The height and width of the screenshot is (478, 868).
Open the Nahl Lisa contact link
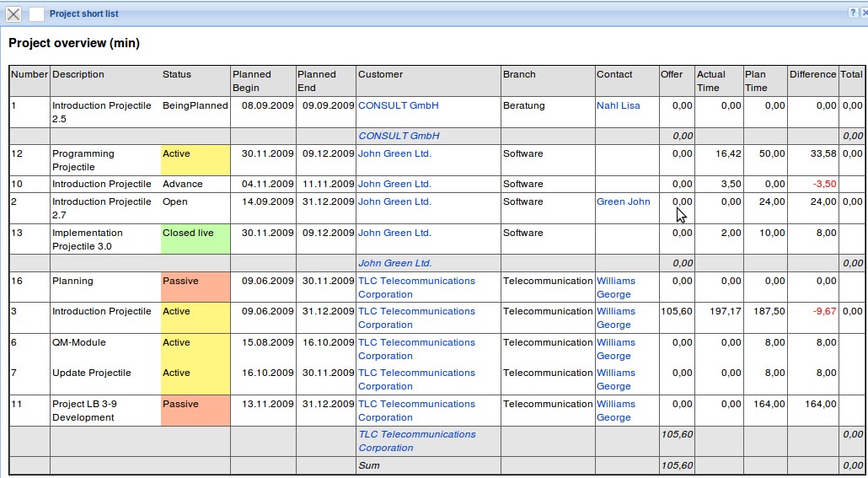(618, 106)
